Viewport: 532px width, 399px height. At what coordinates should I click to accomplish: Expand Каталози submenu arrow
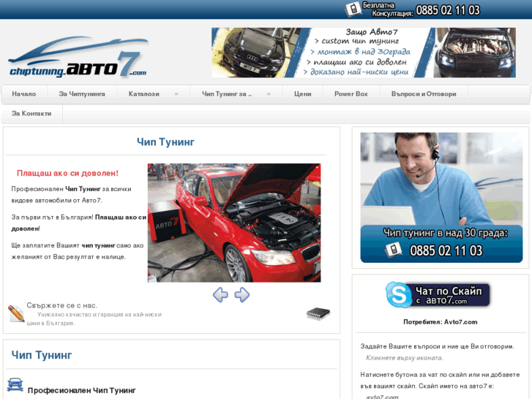tap(176, 94)
